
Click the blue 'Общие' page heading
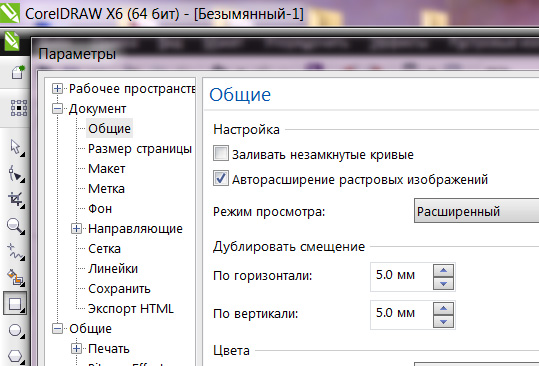point(240,95)
